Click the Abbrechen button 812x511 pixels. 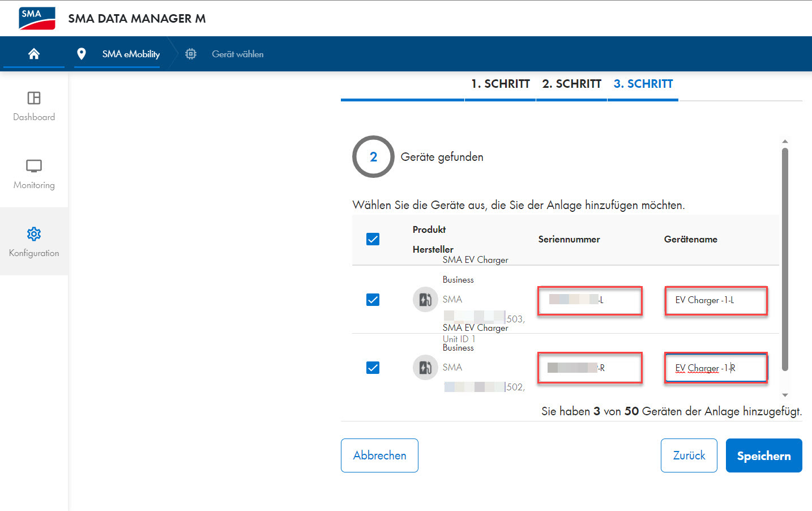click(379, 455)
